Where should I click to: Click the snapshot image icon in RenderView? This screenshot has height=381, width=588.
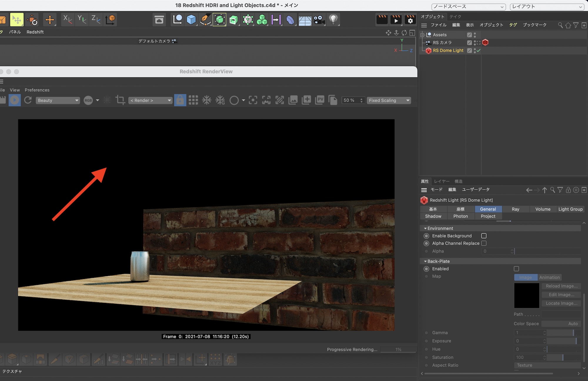pyautogui.click(x=293, y=100)
